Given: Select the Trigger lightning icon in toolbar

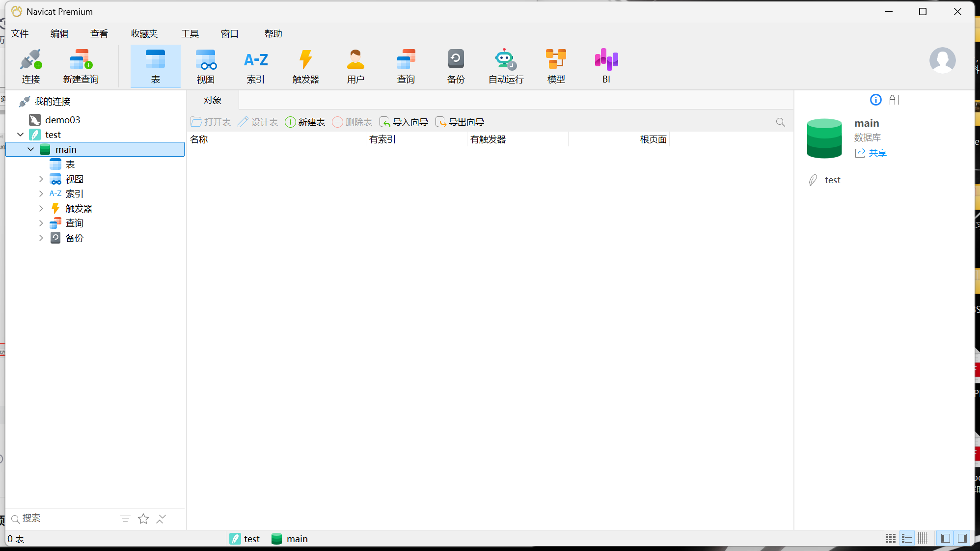Looking at the screenshot, I should pos(305,66).
